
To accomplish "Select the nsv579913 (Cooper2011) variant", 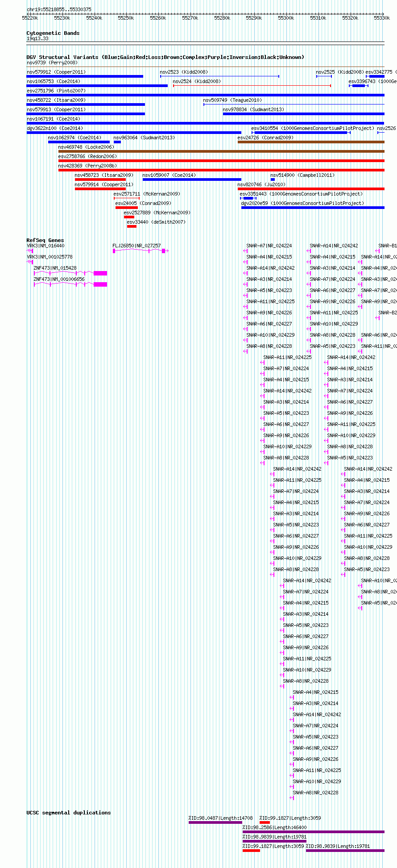I will coord(86,114).
